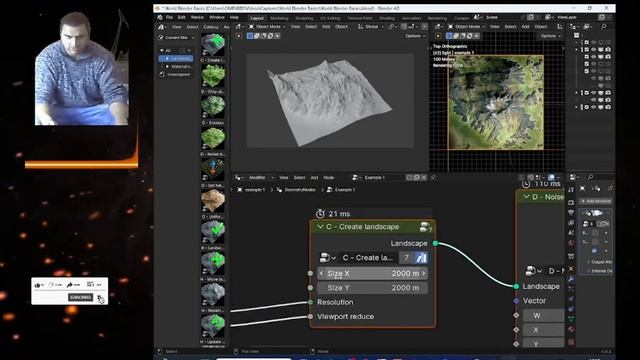Open the Render menu

pos(198,18)
